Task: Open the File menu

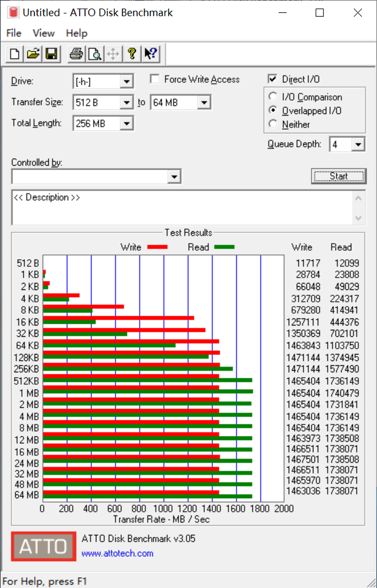Action: click(14, 33)
